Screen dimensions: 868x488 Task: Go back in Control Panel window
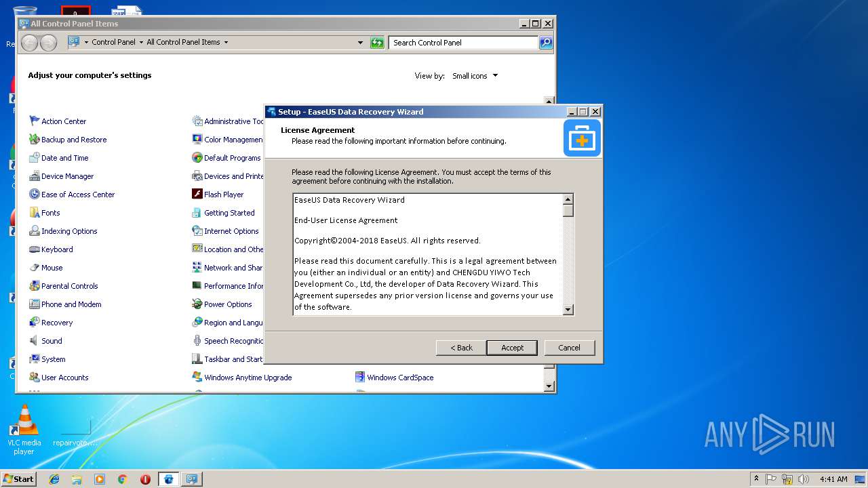click(29, 43)
